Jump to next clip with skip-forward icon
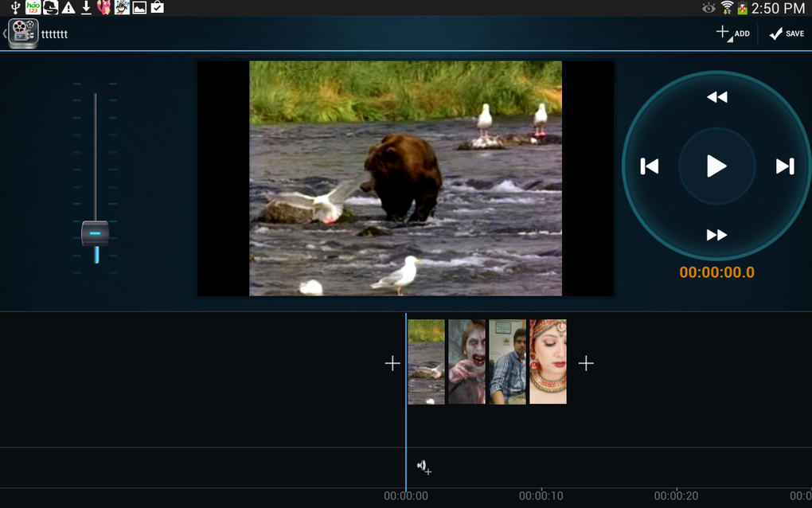Image resolution: width=812 pixels, height=508 pixels. (785, 166)
